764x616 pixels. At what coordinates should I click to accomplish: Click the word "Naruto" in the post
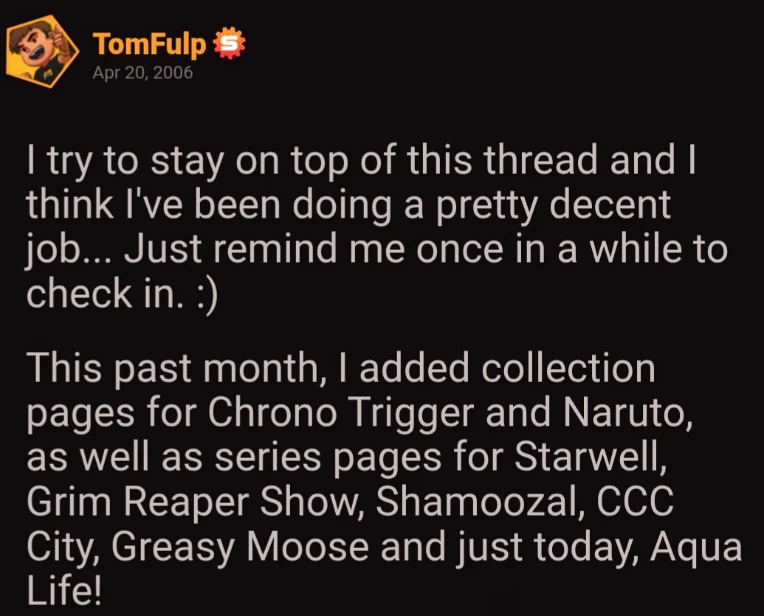(x=628, y=412)
